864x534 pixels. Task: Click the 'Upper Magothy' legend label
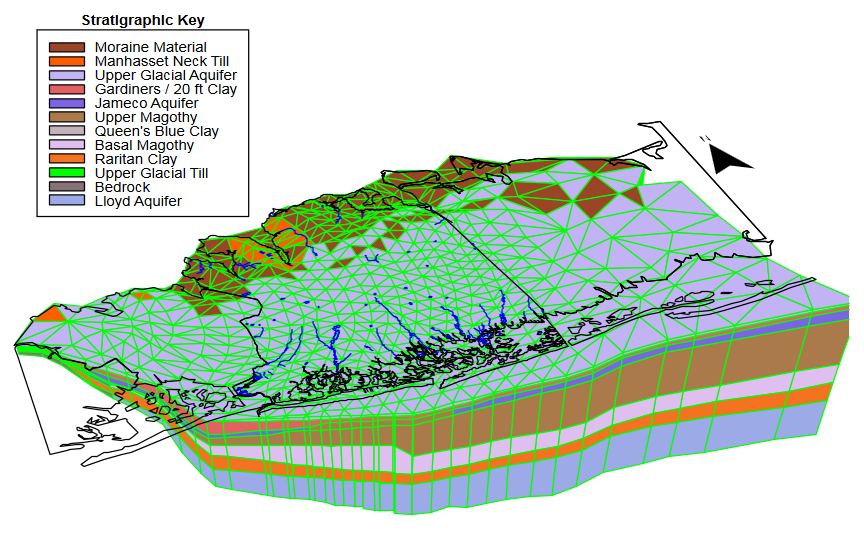145,117
